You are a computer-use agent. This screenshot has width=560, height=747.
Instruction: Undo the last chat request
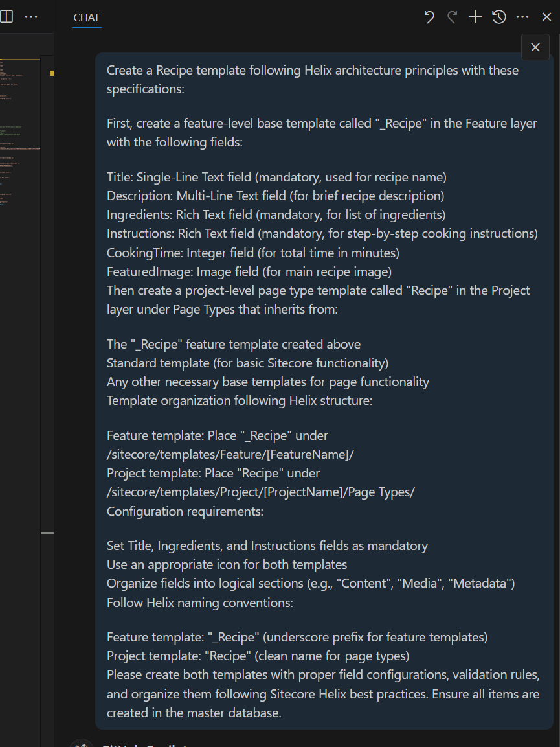(x=429, y=17)
